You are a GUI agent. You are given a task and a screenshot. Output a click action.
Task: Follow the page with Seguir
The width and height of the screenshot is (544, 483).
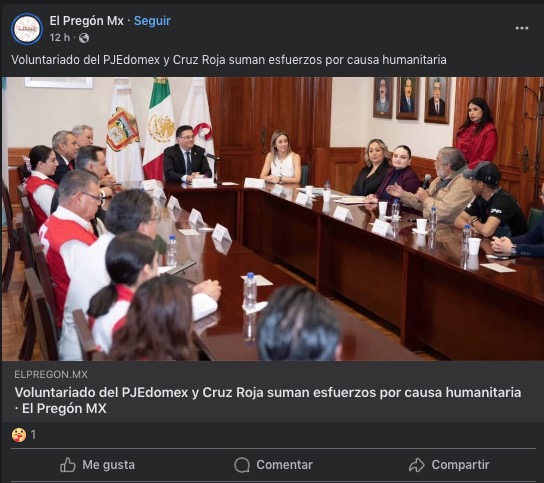(152, 21)
